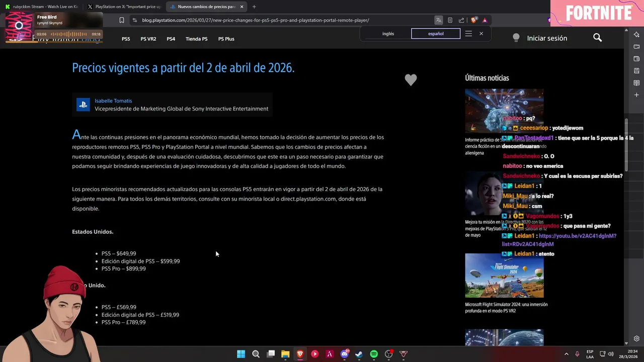Choose inglés in translate popup

(x=388, y=34)
